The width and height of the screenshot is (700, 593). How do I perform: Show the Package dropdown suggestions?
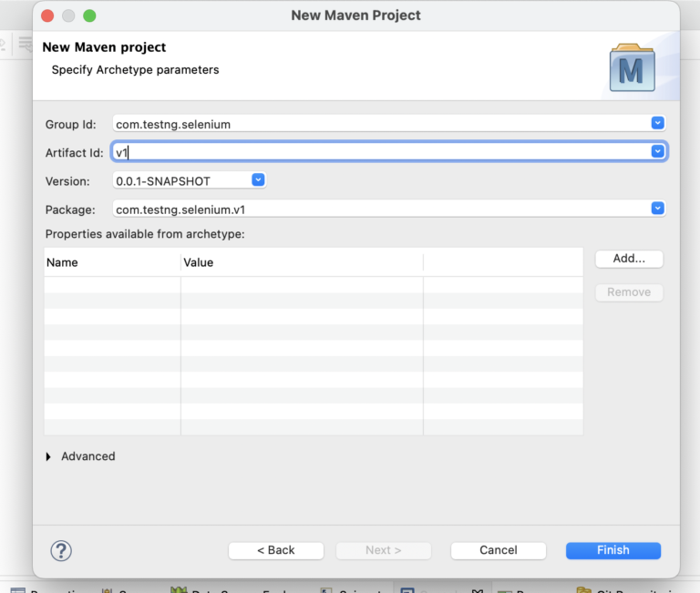[657, 209]
